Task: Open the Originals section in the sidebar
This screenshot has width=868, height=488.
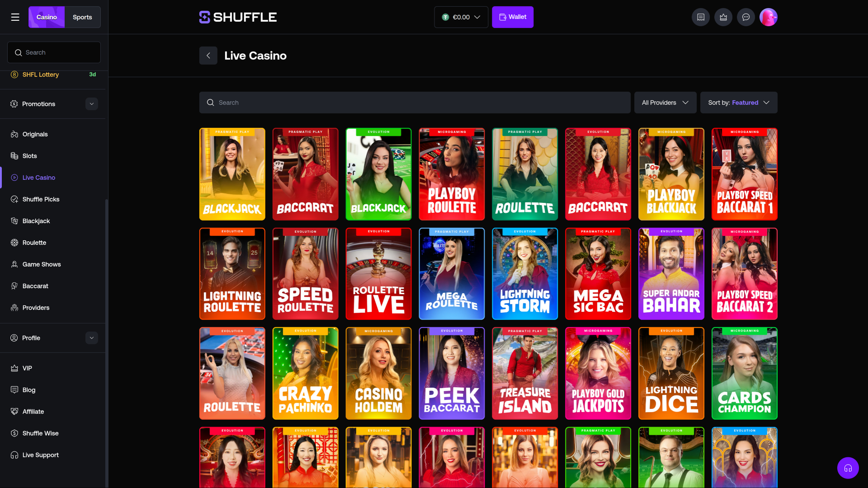Action: point(34,134)
